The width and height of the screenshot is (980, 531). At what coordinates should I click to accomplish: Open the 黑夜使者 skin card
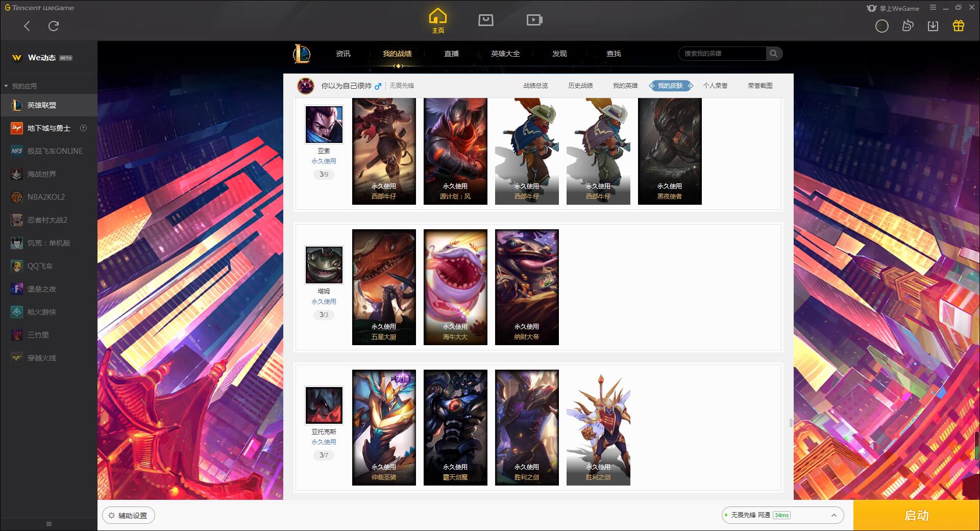670,151
